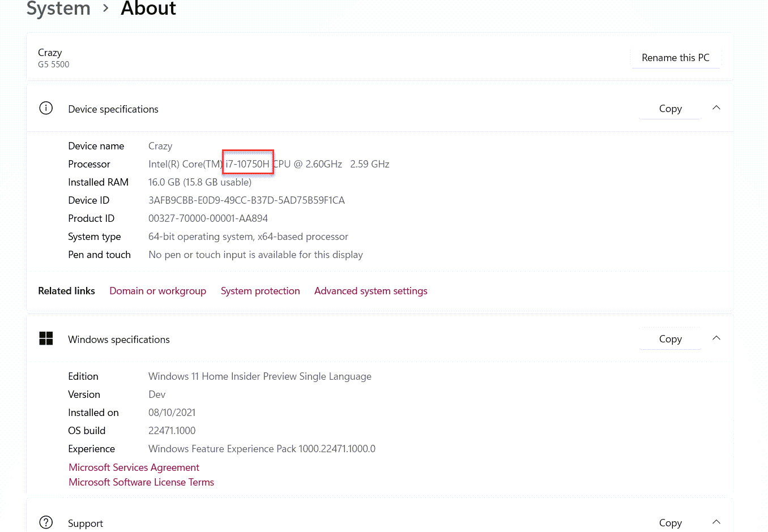Click the Windows logo icon
Image resolution: width=768 pixels, height=532 pixels.
(x=46, y=338)
